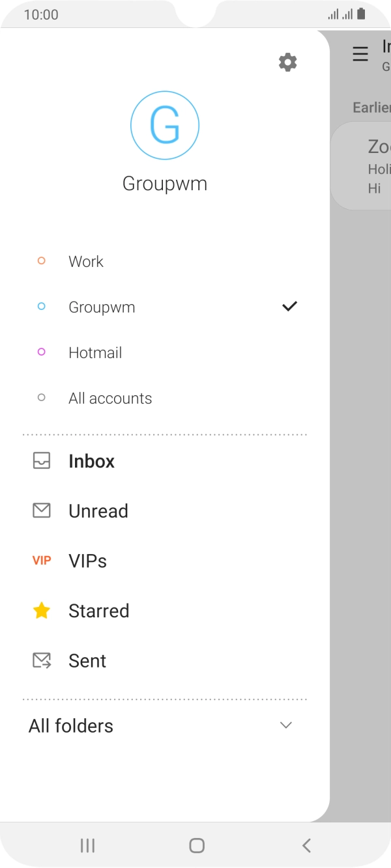Open the Sent mail folder icon
391x868 pixels.
(42, 660)
